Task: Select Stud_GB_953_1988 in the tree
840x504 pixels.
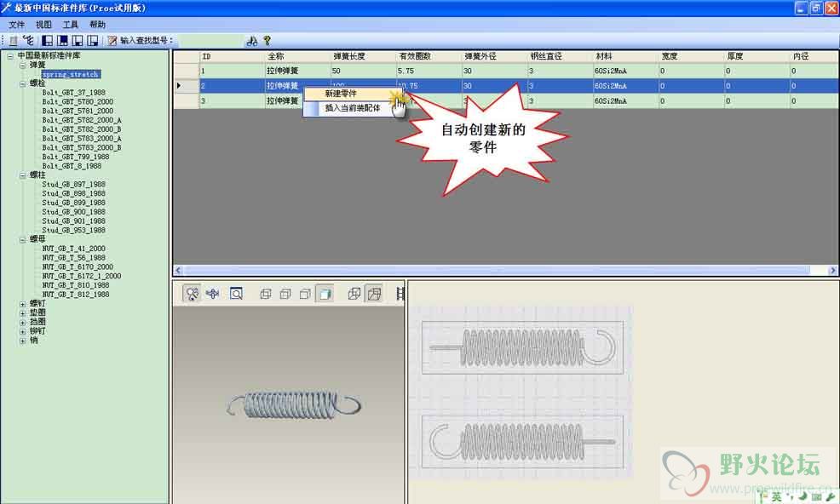Action: 74,231
